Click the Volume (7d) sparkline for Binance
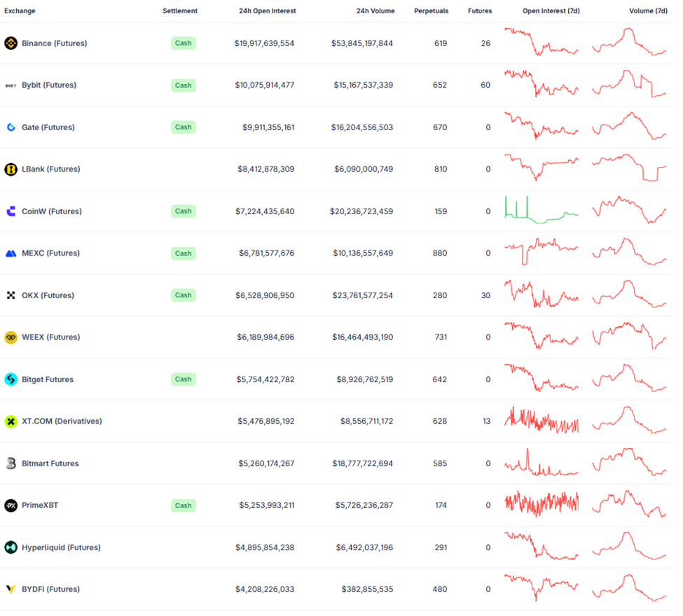Screen dimensions: 683x616 pos(628,43)
